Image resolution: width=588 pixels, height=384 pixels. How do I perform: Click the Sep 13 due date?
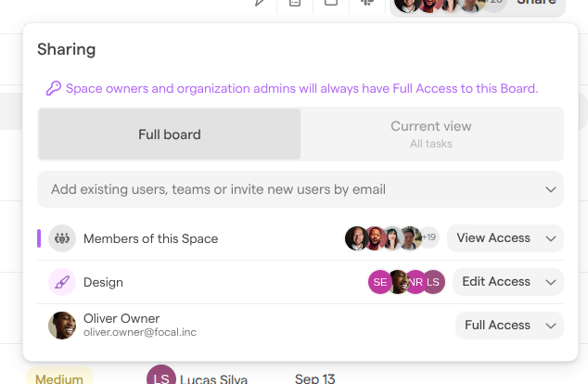(314, 378)
